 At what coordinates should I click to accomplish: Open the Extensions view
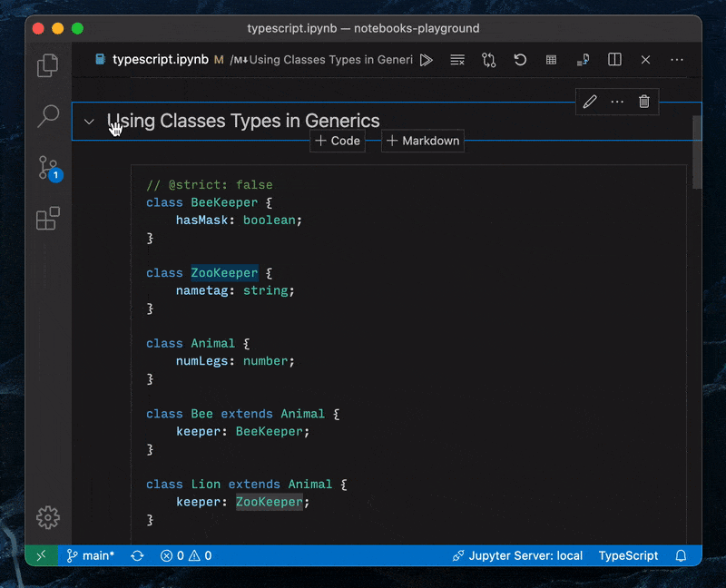coord(47,219)
